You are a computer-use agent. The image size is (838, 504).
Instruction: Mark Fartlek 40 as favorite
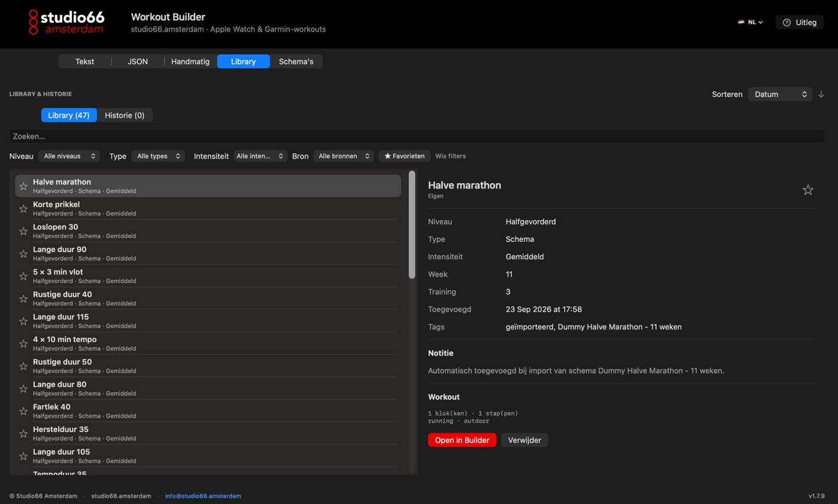[23, 411]
